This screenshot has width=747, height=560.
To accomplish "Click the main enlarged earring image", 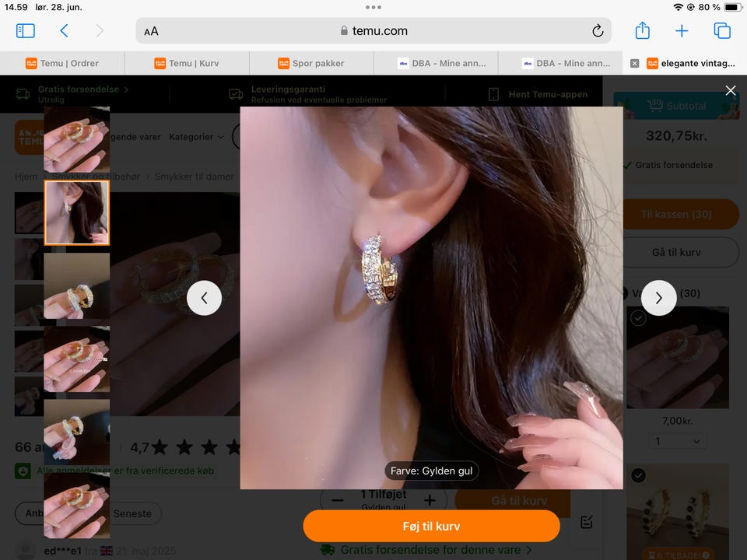I will (x=431, y=298).
